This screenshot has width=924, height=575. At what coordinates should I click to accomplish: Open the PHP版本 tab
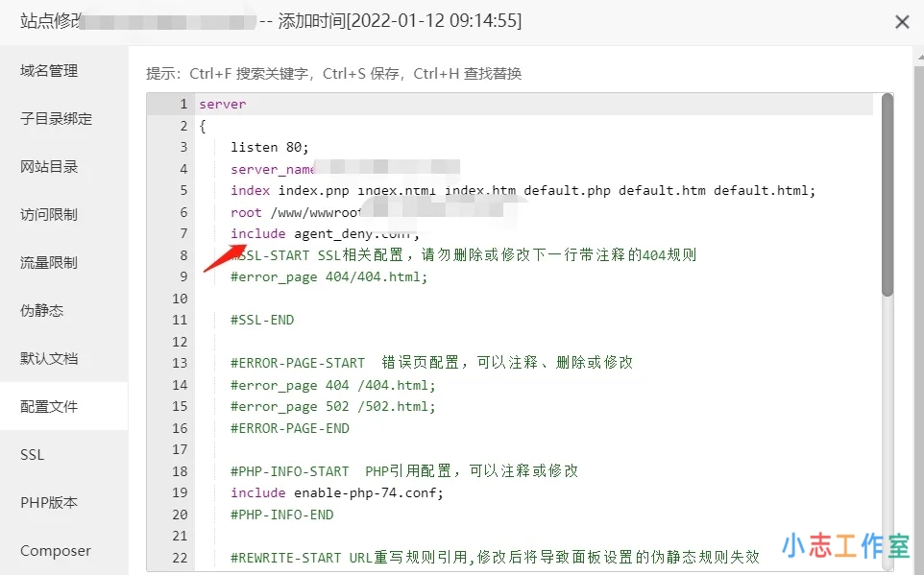pyautogui.click(x=49, y=503)
